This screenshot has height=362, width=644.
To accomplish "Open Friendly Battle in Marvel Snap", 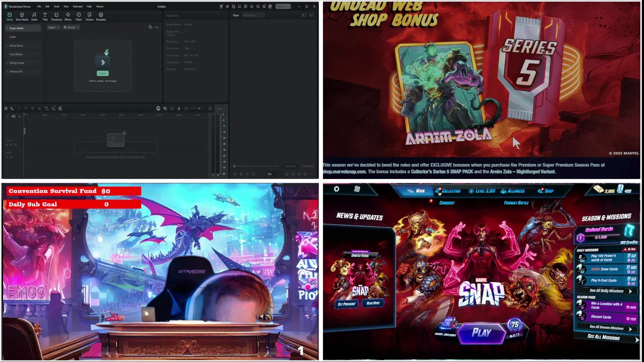I will click(x=516, y=203).
